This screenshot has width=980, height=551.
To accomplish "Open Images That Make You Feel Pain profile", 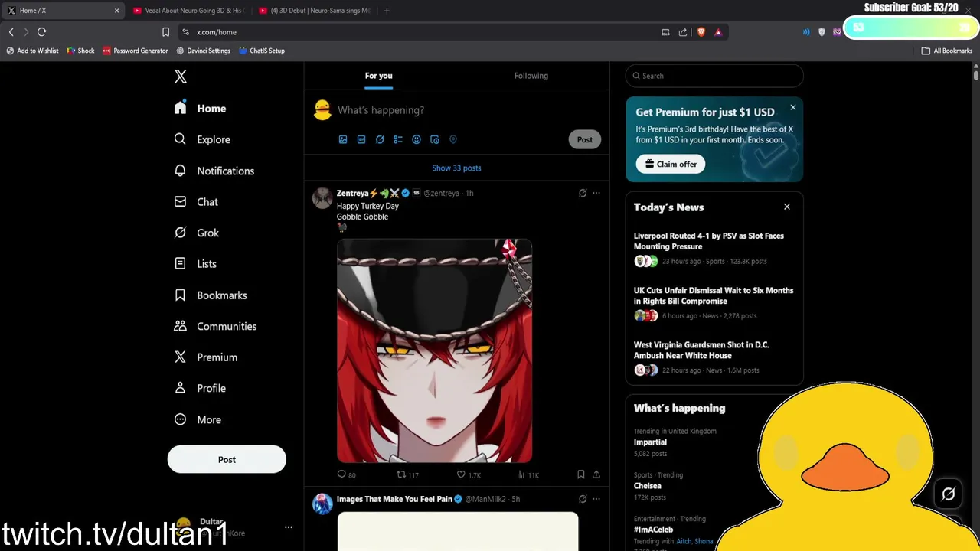I will 394,499.
